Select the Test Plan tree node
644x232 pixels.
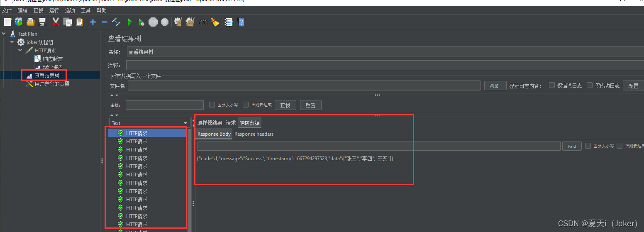(x=27, y=34)
